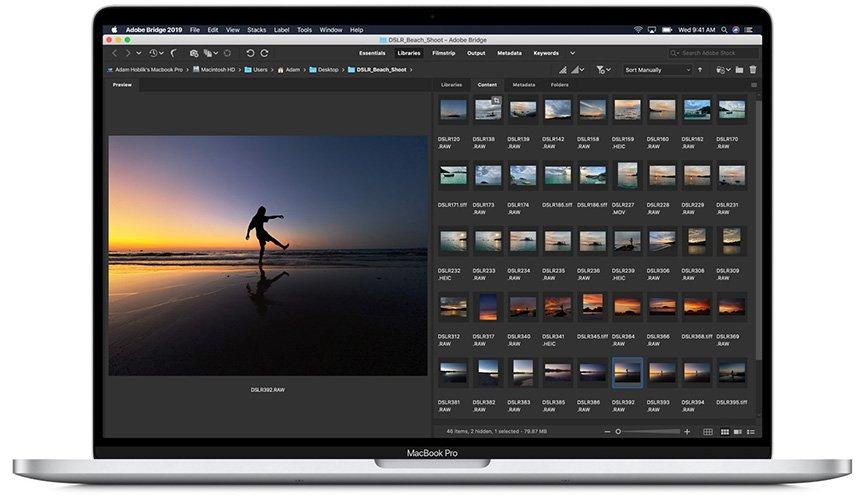Click the thumbnail size slider

(647, 432)
